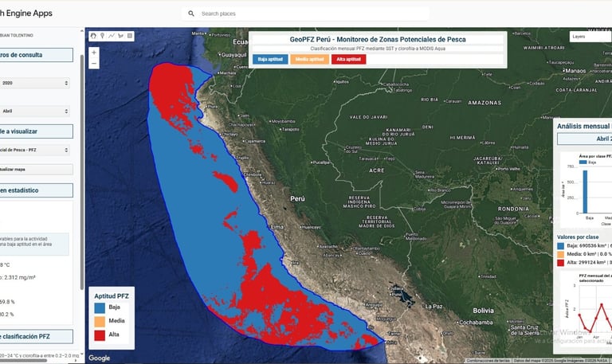This screenshot has height=364, width=612.
Task: Toggle the Alta aptitud class button
Action: (x=348, y=59)
